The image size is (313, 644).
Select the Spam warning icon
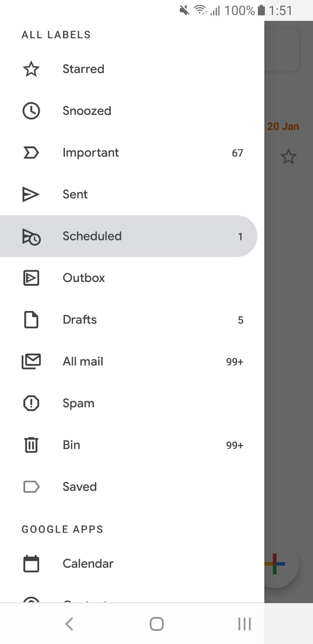(31, 403)
